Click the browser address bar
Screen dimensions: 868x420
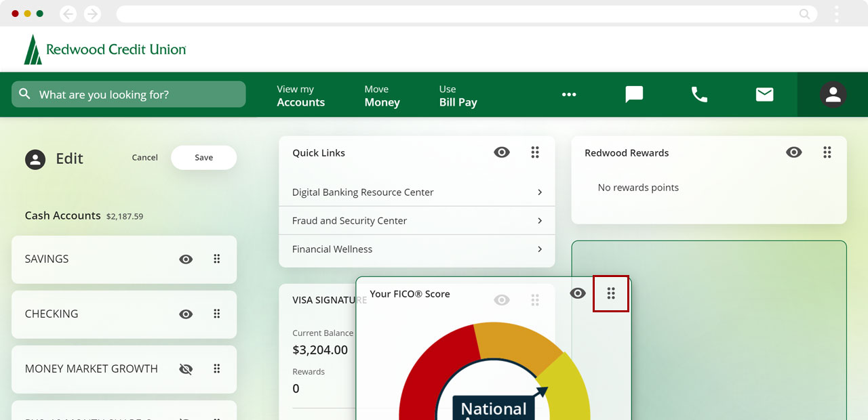tap(467, 14)
